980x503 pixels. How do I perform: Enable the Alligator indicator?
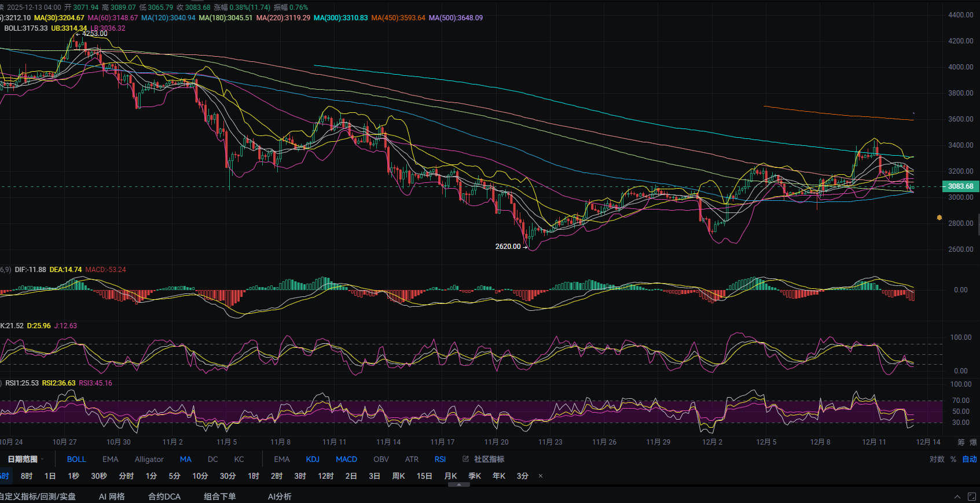[149, 459]
